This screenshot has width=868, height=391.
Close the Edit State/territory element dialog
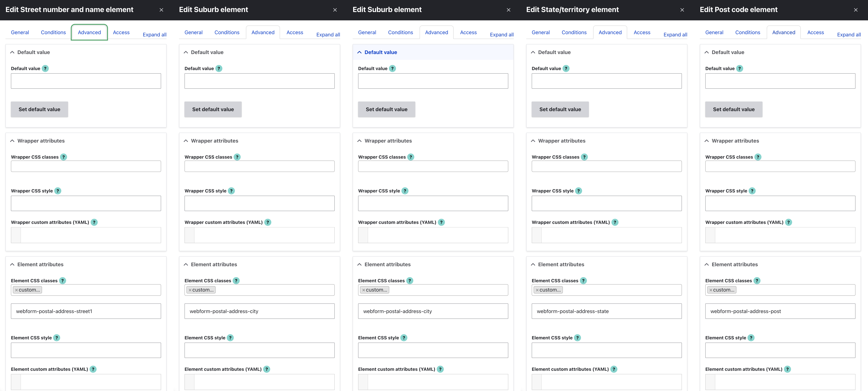click(682, 10)
